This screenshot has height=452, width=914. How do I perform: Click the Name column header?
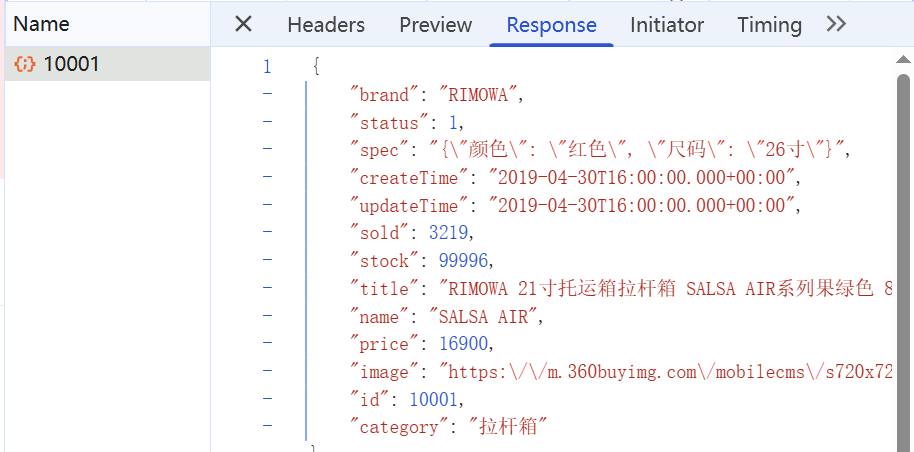click(41, 23)
